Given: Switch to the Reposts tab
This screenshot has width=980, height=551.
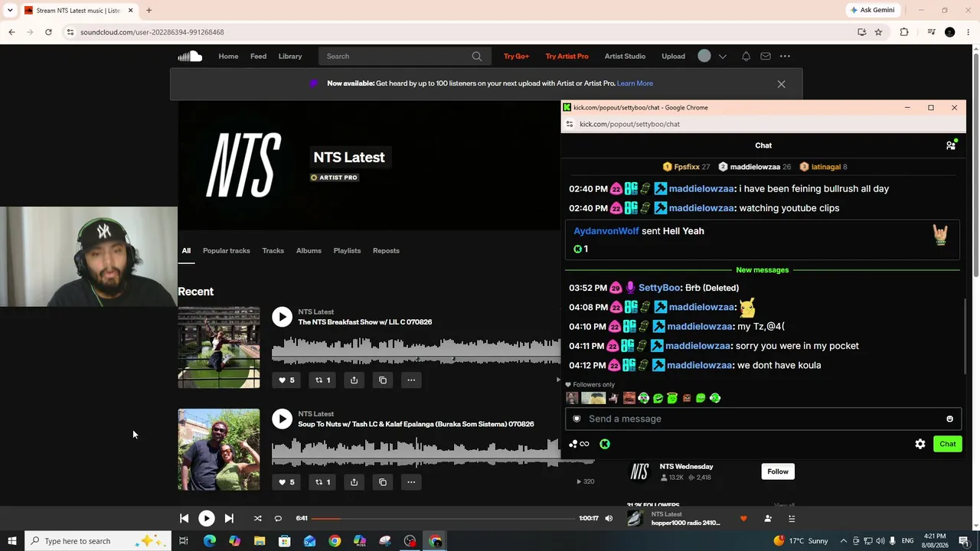Looking at the screenshot, I should click(386, 250).
